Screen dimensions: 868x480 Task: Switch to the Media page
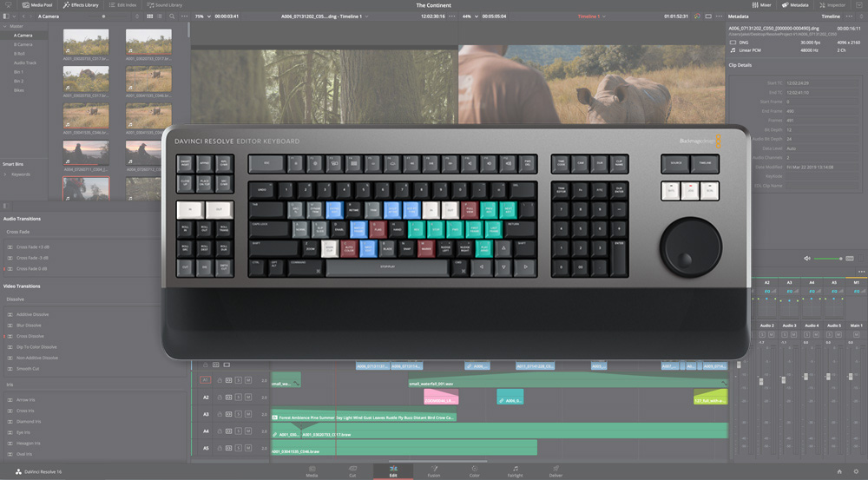(x=312, y=471)
